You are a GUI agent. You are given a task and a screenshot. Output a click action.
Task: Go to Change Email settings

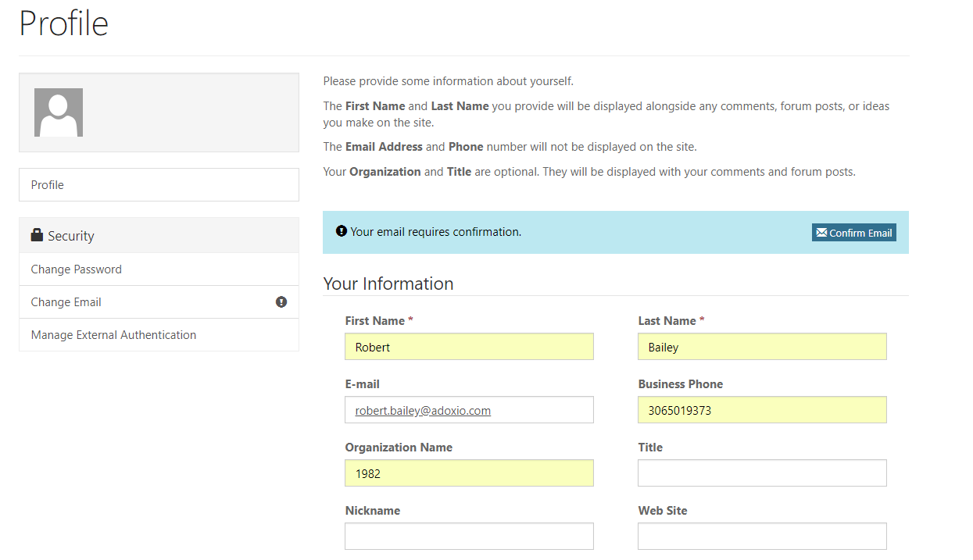[66, 302]
